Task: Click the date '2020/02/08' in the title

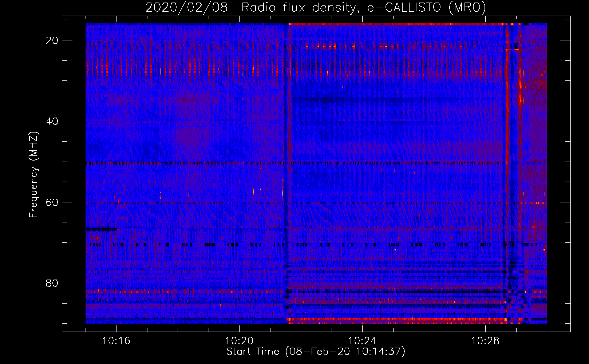Action: coord(187,8)
